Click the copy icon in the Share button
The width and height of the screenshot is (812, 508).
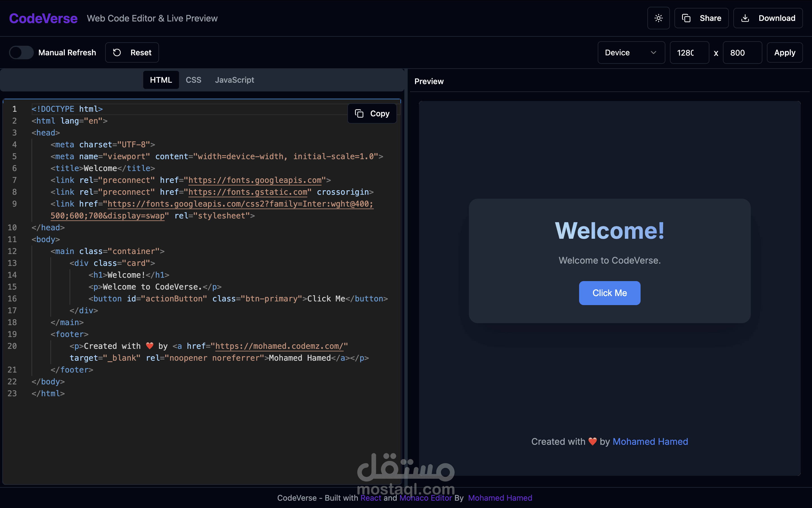click(686, 18)
